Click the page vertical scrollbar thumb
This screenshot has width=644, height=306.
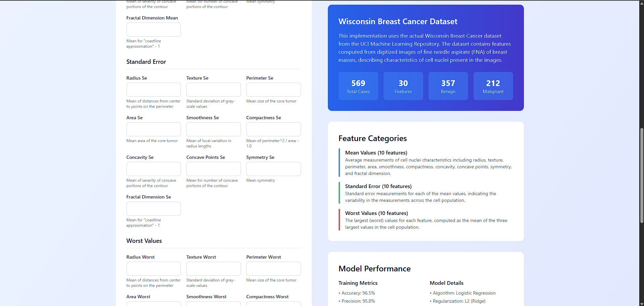[x=642, y=175]
